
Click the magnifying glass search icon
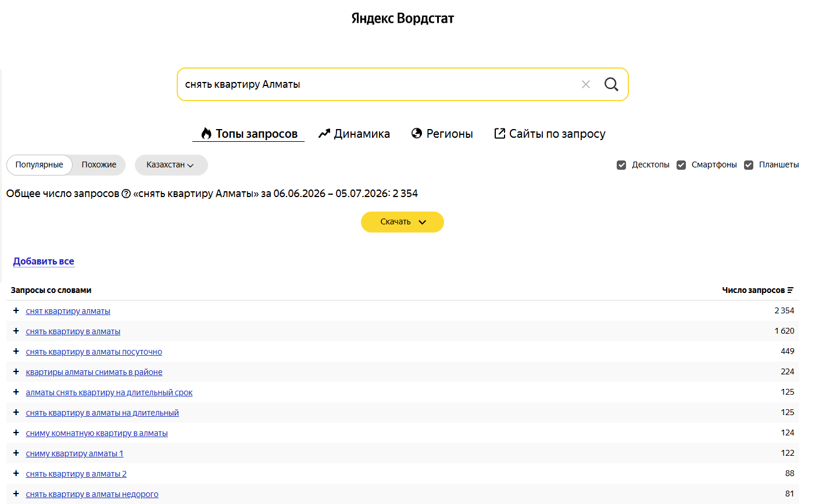(x=611, y=84)
